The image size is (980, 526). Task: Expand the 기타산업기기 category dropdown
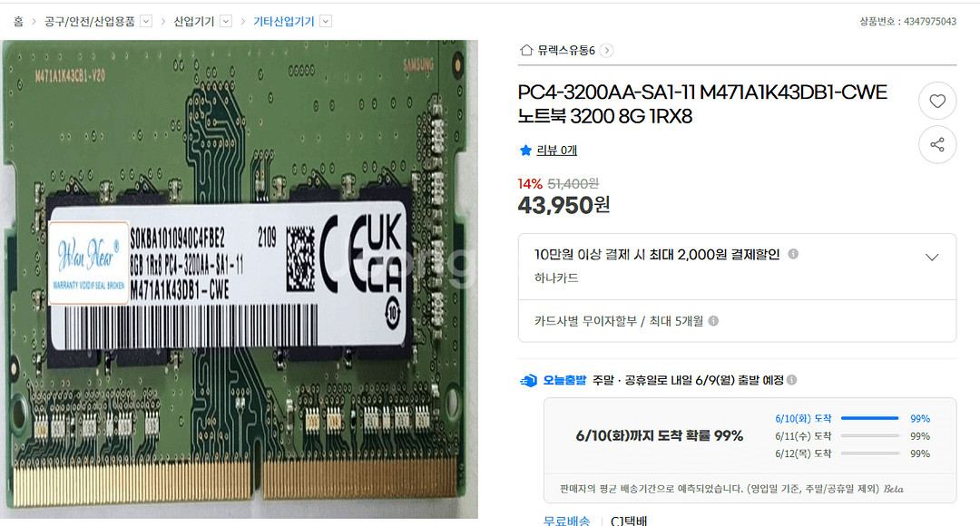(x=326, y=21)
